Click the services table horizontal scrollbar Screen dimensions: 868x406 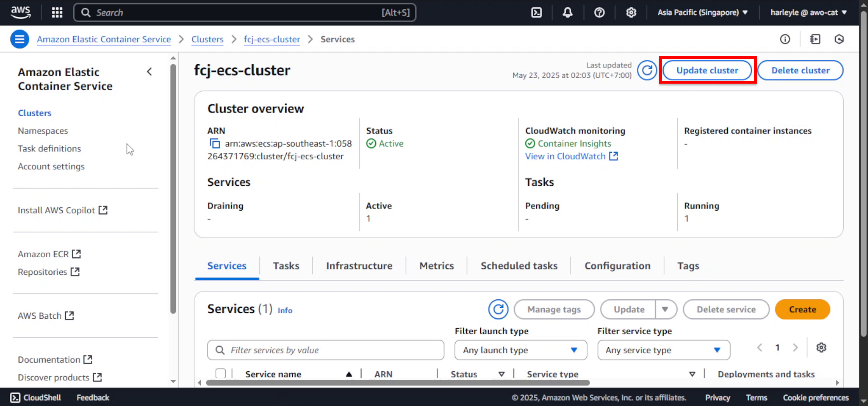[x=398, y=383]
